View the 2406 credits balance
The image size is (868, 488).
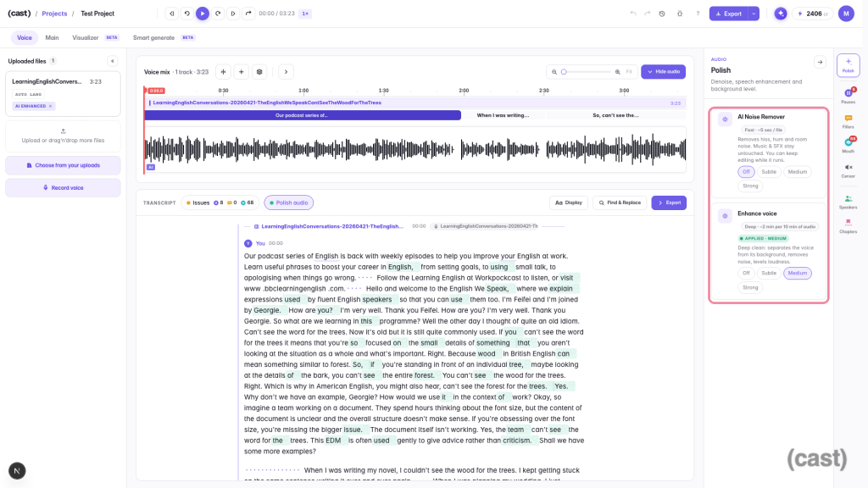tap(813, 14)
